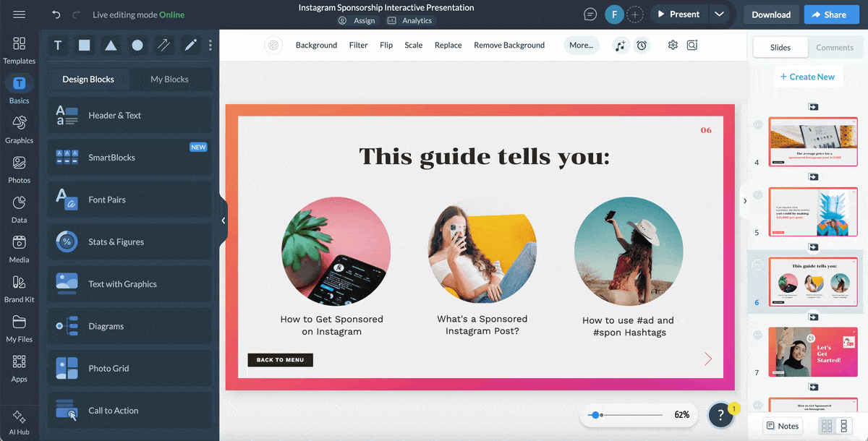Click Flip in the toolbar
Viewport: 868px width, 441px height.
tap(386, 45)
